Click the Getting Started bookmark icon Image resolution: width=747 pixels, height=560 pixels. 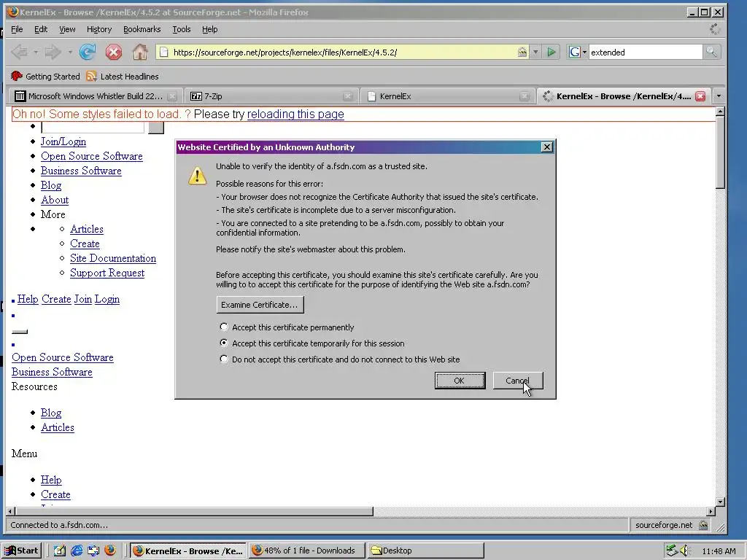17,76
